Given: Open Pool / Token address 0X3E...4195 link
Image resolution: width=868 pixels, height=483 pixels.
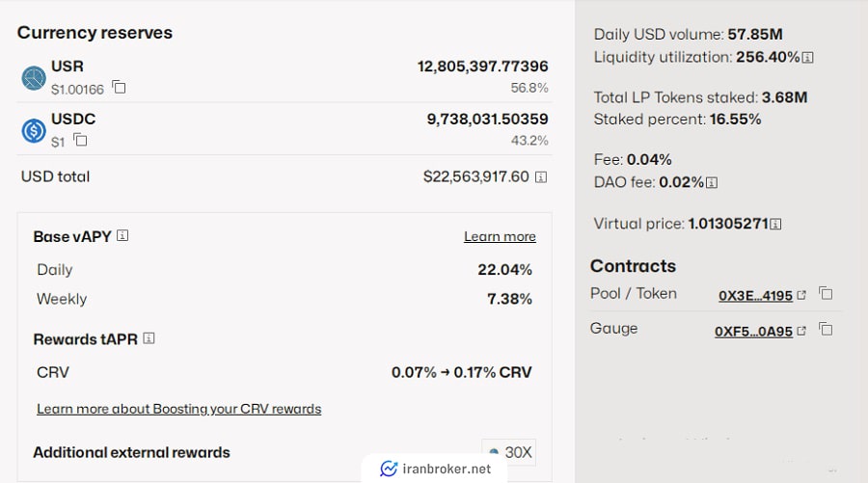Looking at the screenshot, I should (755, 295).
